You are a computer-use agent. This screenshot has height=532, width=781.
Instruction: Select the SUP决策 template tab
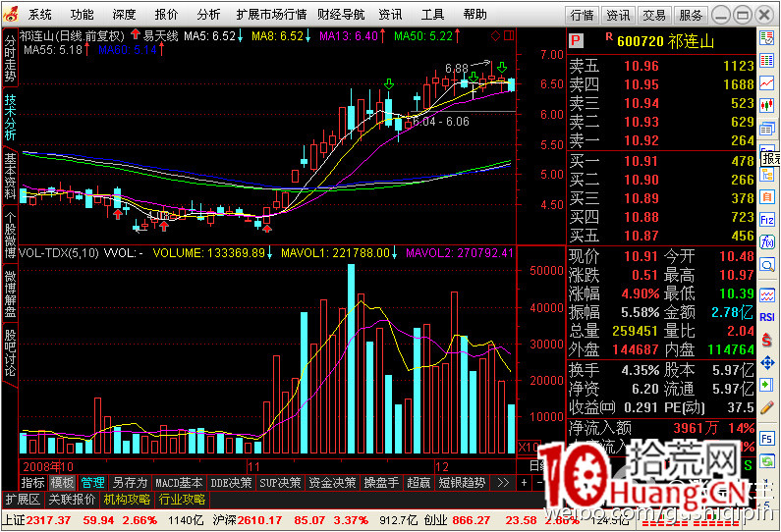[280, 482]
